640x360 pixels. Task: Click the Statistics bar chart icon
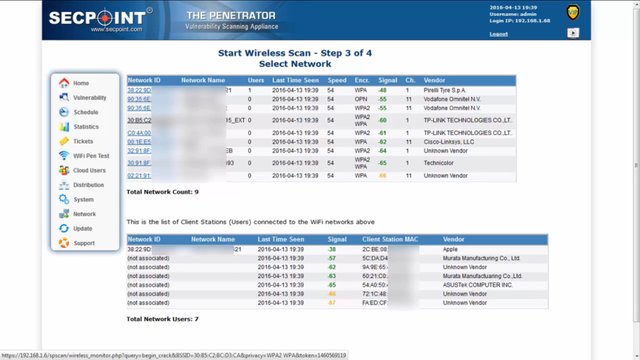[64, 127]
